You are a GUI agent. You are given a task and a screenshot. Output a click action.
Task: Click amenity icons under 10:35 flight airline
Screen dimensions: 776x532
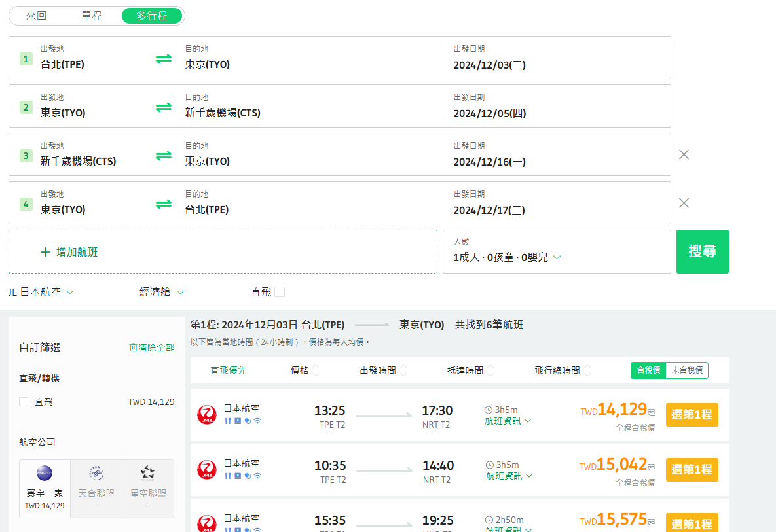[x=242, y=476]
